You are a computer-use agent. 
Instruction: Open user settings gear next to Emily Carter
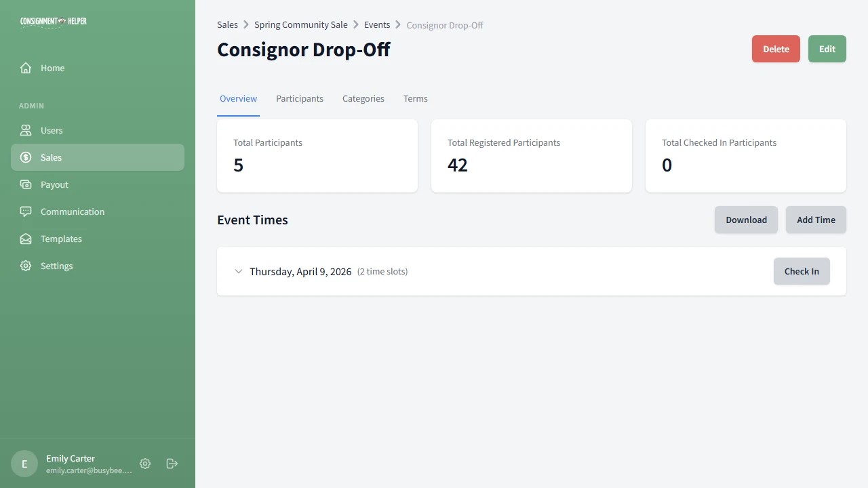click(145, 464)
